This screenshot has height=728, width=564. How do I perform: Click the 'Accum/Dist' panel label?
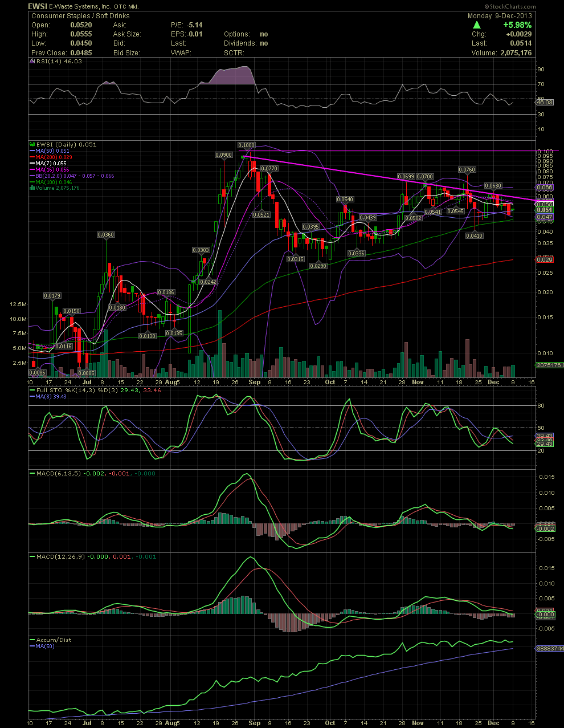coord(54,640)
